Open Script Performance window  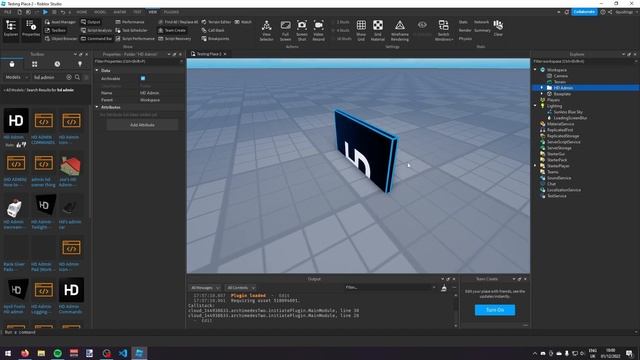pyautogui.click(x=135, y=38)
